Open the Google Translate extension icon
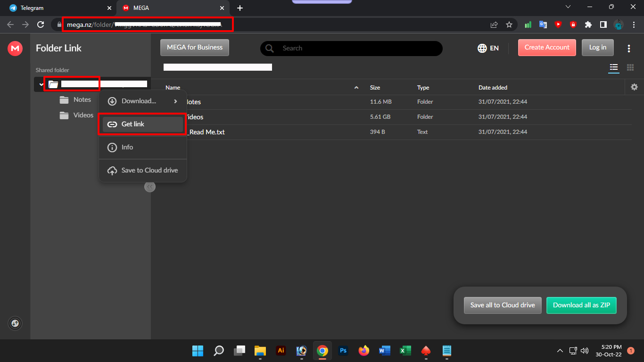Image resolution: width=644 pixels, height=362 pixels. pyautogui.click(x=543, y=25)
